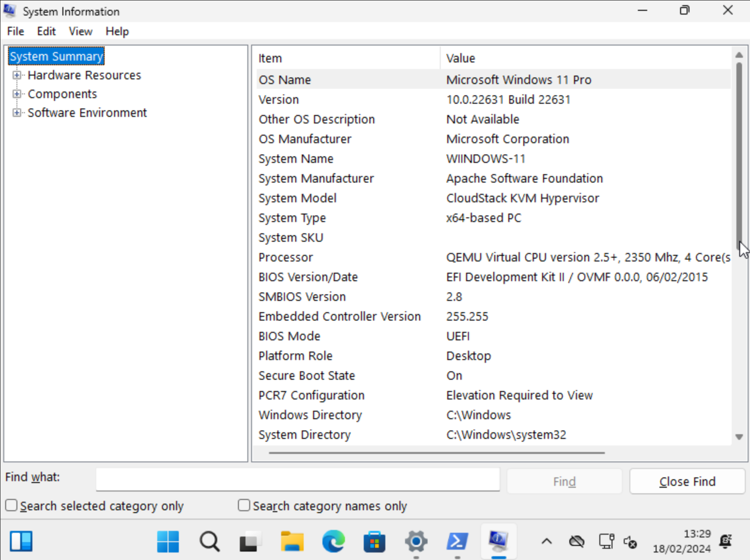
Task: Select the Processor row
Action: pos(494,257)
